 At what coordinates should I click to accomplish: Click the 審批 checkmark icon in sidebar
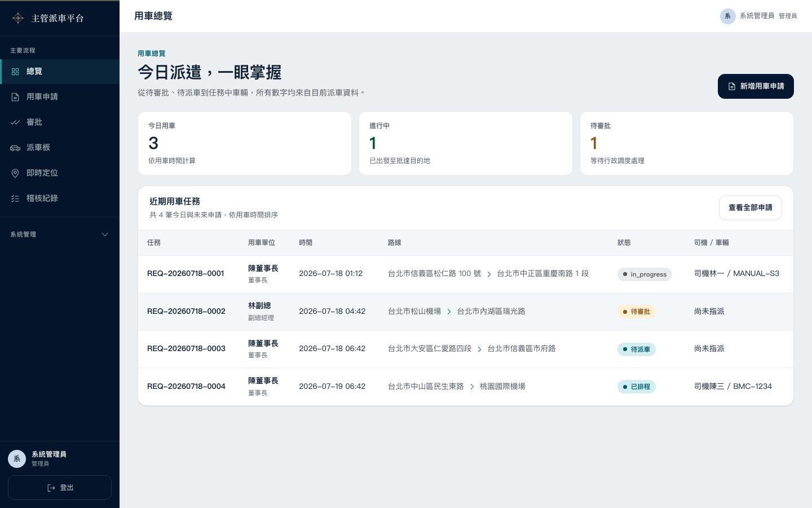(x=15, y=122)
